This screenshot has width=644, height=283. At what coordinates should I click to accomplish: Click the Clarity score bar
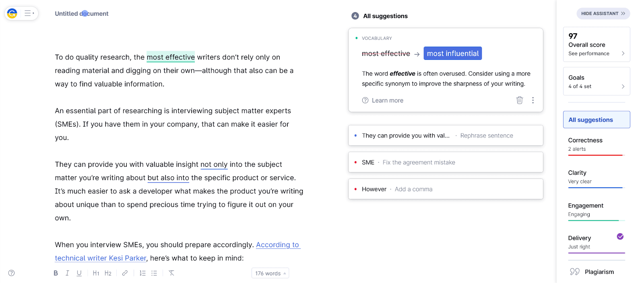coord(595,187)
